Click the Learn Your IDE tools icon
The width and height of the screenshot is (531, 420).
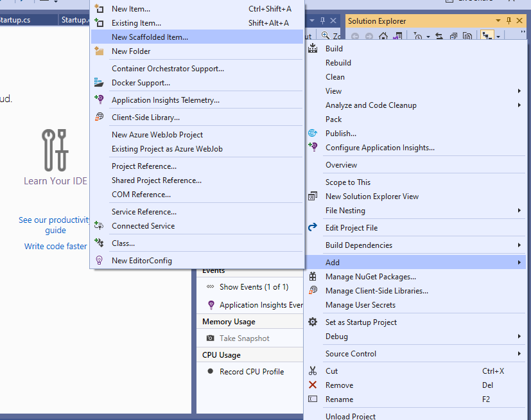(x=55, y=150)
